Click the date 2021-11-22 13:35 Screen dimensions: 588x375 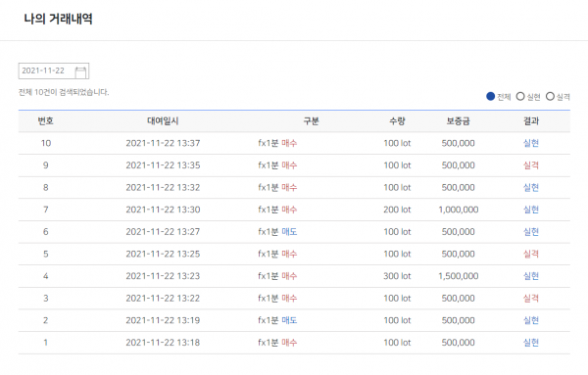click(x=163, y=165)
